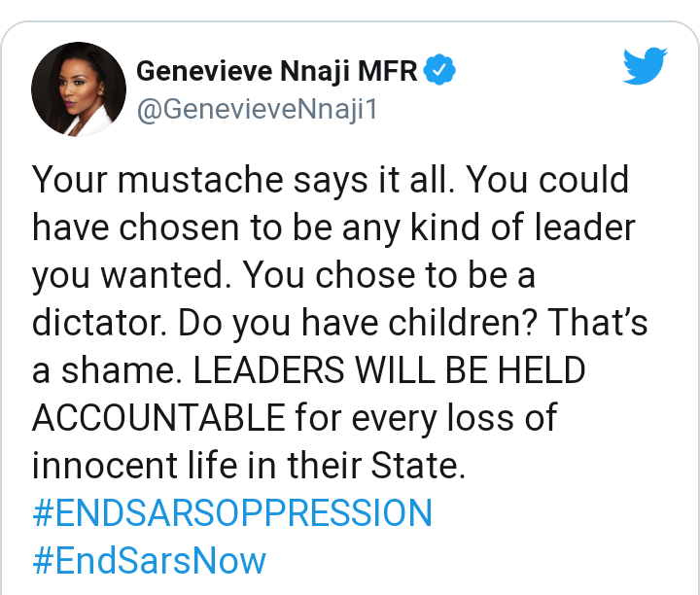Click the word "wanted" in the tweet text
700x595 pixels.
pyautogui.click(x=166, y=275)
